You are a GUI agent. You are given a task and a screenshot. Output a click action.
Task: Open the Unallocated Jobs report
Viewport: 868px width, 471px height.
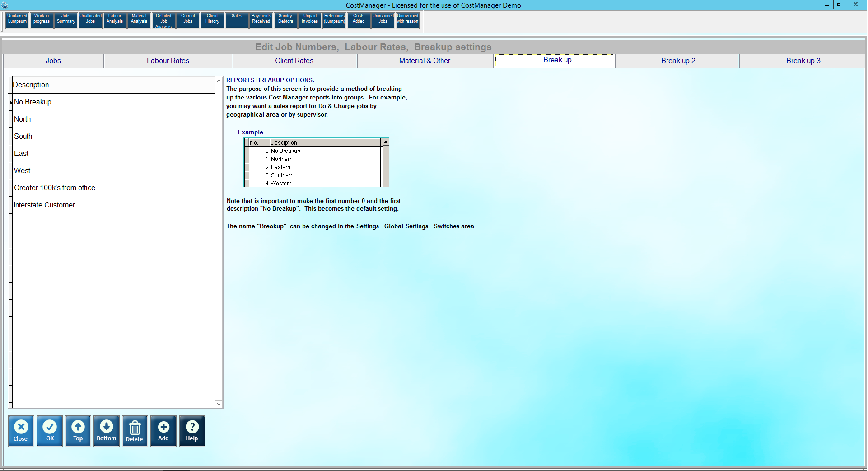click(x=90, y=21)
